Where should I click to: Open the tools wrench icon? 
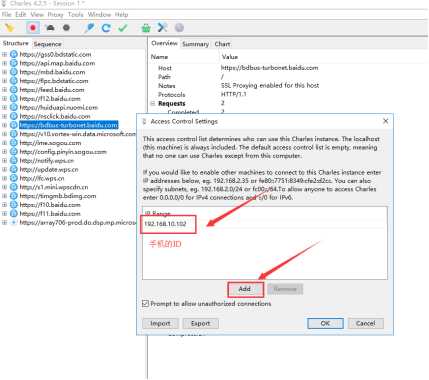pos(162,27)
